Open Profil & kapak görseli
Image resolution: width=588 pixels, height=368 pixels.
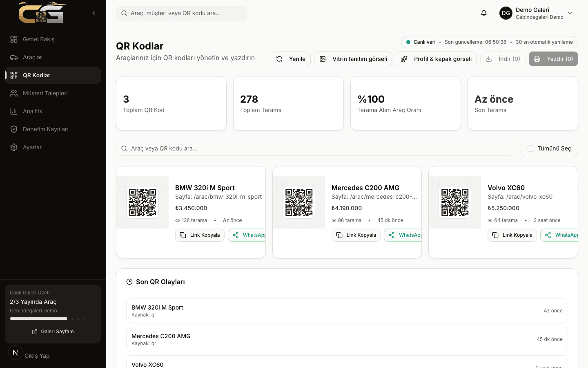coord(436,59)
